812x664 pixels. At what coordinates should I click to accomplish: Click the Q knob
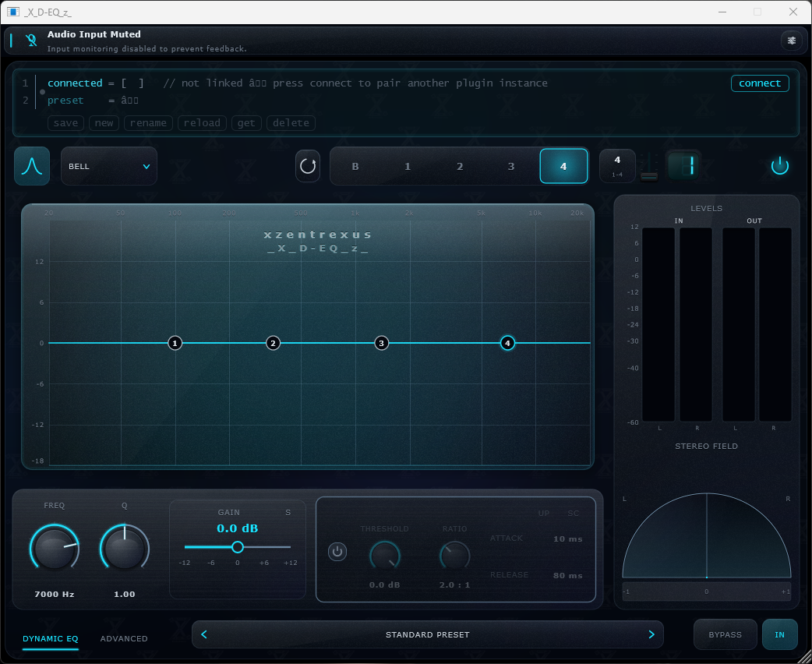tap(124, 549)
